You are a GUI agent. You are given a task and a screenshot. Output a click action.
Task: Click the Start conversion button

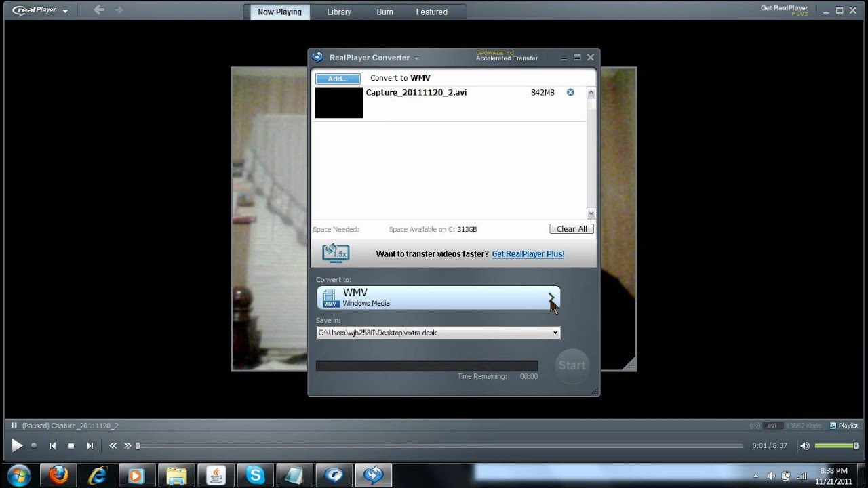point(572,365)
